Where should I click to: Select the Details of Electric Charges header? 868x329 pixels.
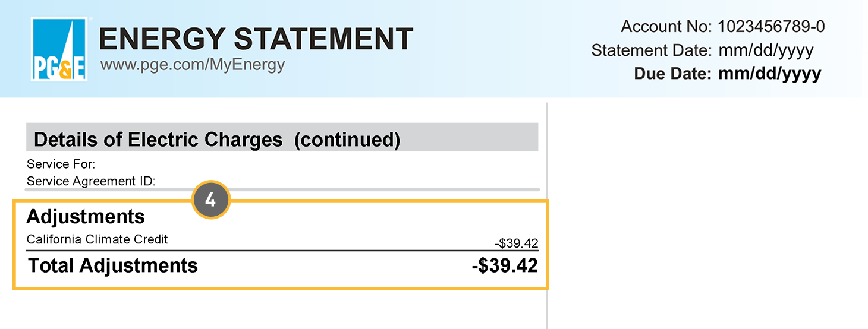coord(158,140)
